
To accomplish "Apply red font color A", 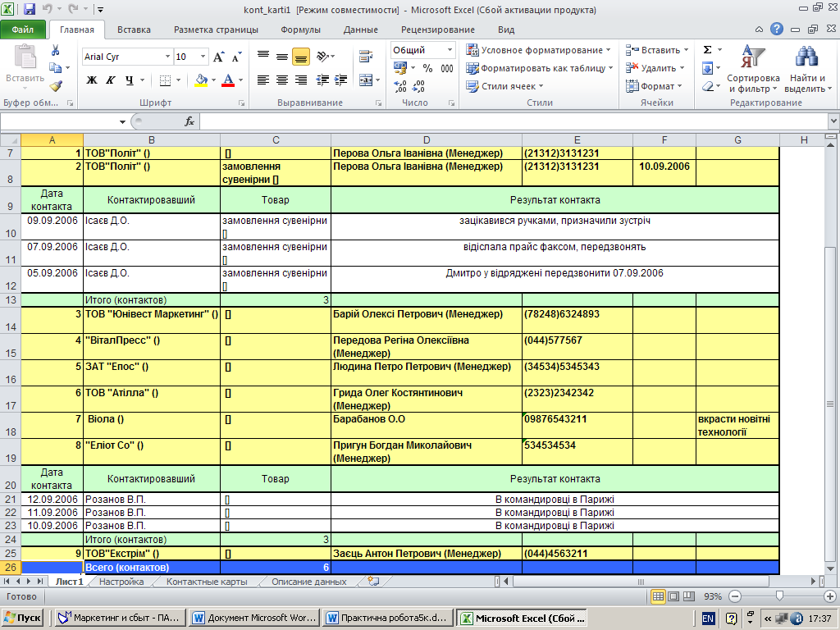I will [x=228, y=80].
